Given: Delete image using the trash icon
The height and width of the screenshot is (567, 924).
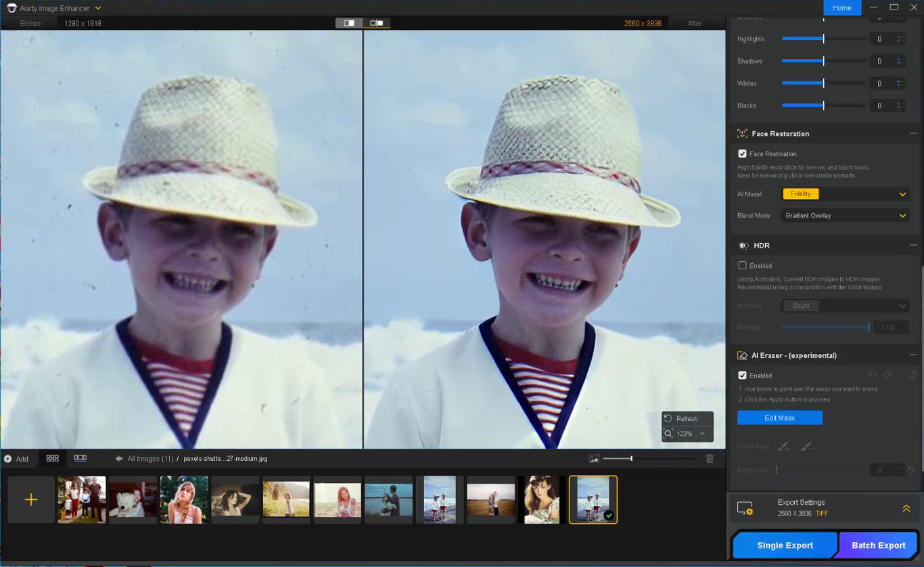Looking at the screenshot, I should pos(710,458).
